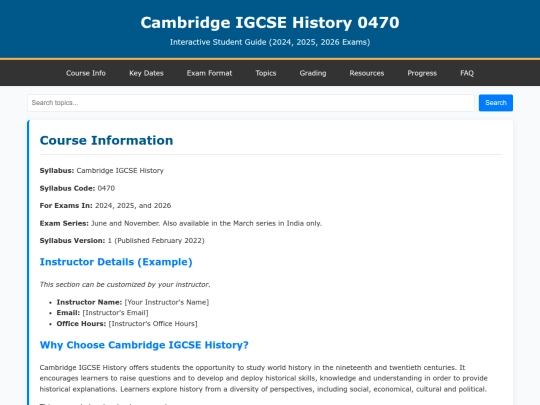Open the Topics nav link
The width and height of the screenshot is (540, 405).
click(x=266, y=73)
